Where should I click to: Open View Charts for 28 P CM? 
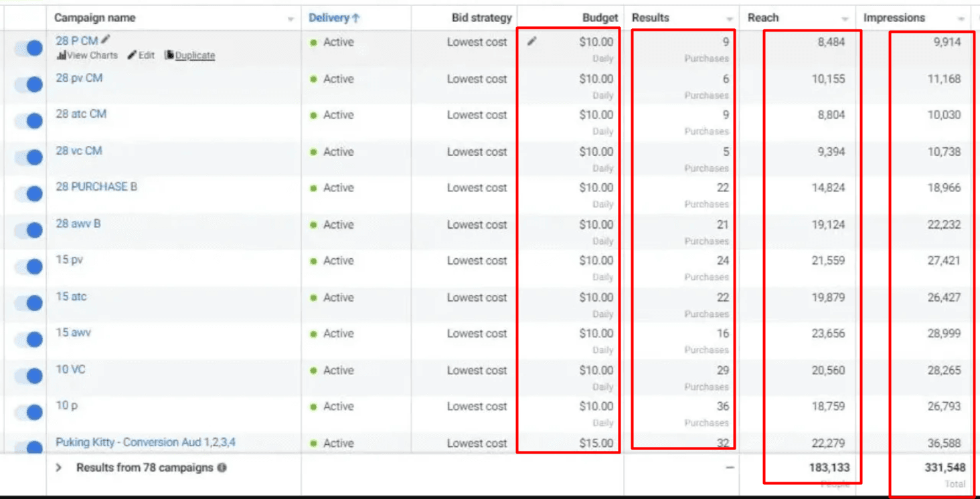(x=87, y=56)
